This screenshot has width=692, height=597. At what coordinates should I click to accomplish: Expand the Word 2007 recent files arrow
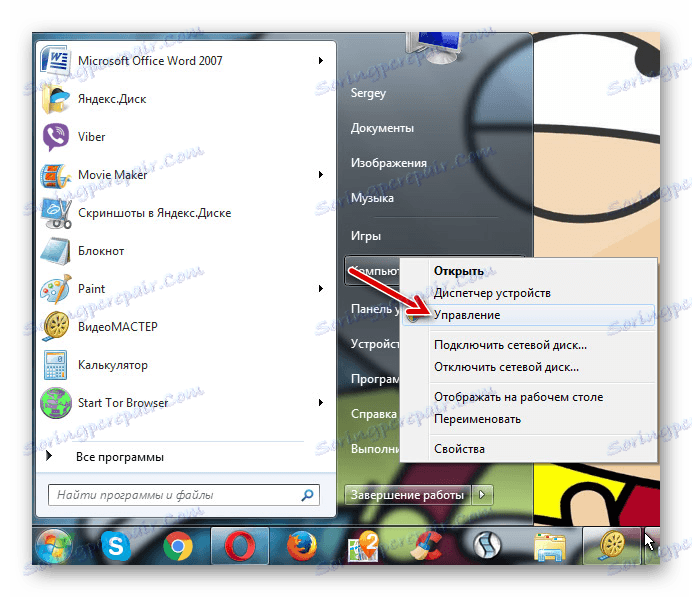click(321, 60)
